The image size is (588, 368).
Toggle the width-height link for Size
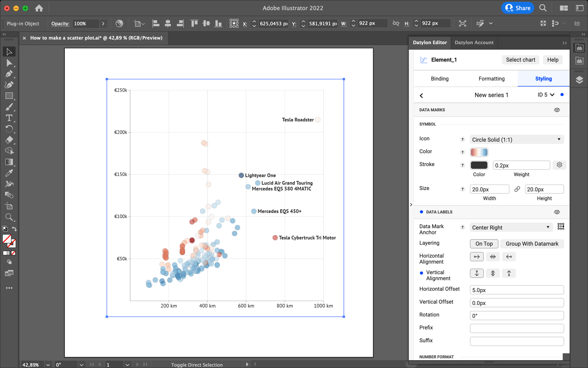click(517, 189)
